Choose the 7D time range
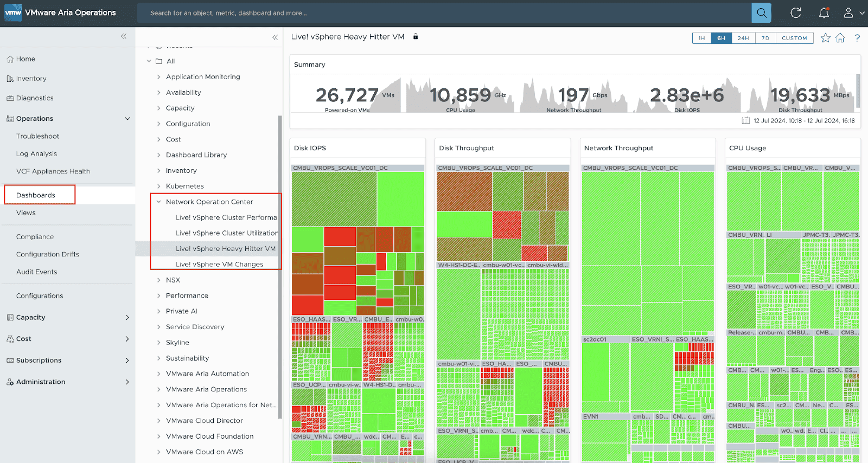This screenshot has width=868, height=463. 765,38
